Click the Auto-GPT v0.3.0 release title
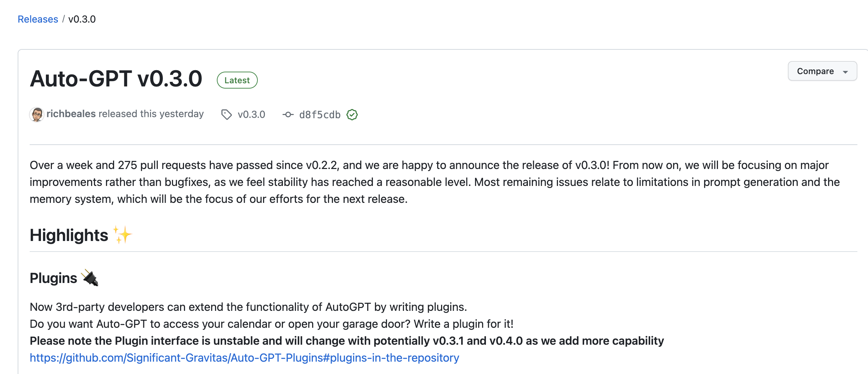 coord(116,78)
